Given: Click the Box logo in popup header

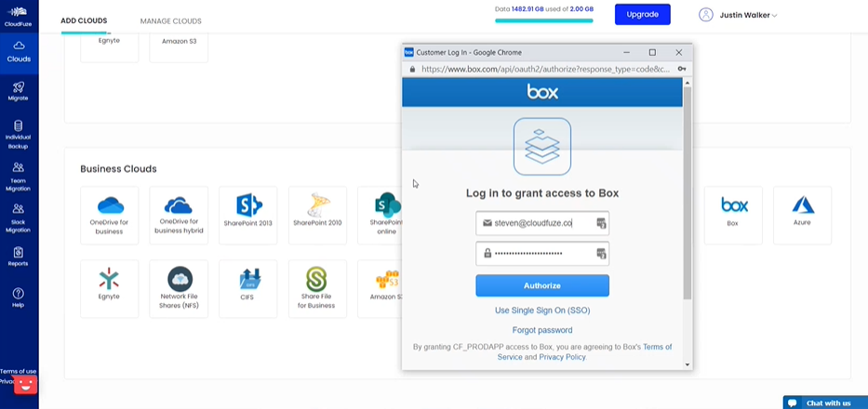Looking at the screenshot, I should pyautogui.click(x=542, y=92).
